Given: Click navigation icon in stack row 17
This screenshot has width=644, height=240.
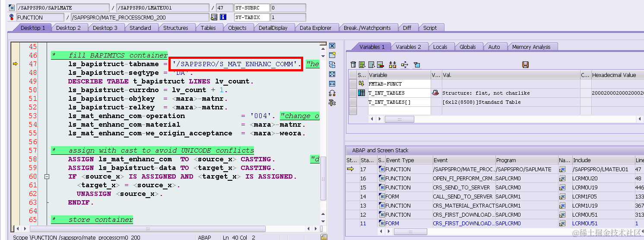Looking at the screenshot, I should [562, 169].
